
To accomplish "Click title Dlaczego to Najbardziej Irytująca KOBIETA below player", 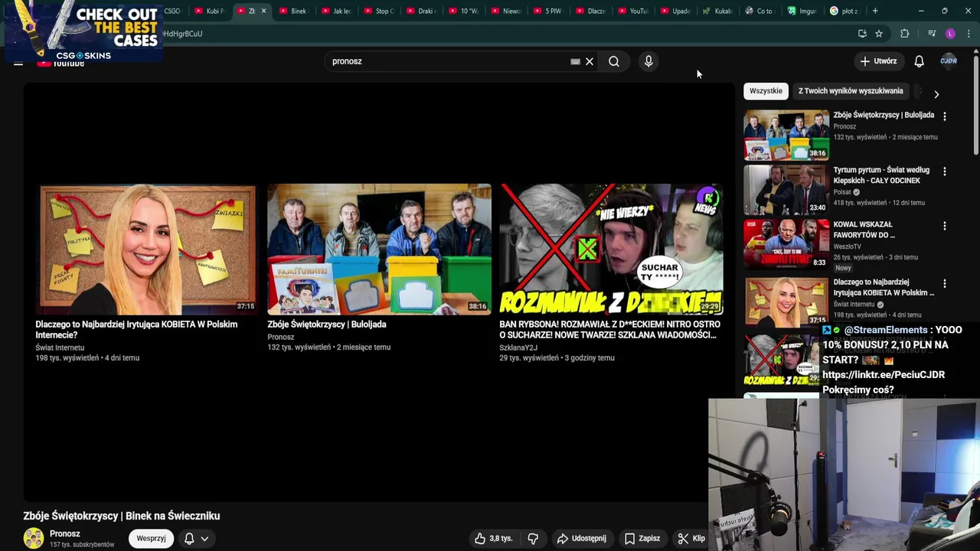I will pos(136,330).
